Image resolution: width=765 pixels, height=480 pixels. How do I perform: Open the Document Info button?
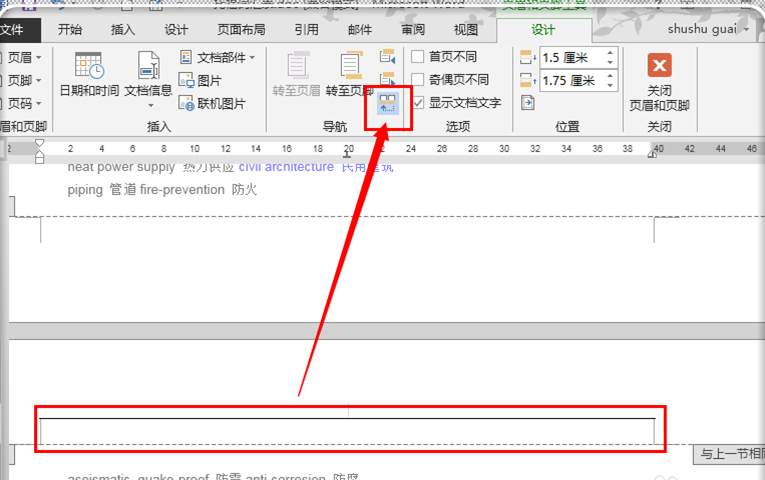pos(148,75)
